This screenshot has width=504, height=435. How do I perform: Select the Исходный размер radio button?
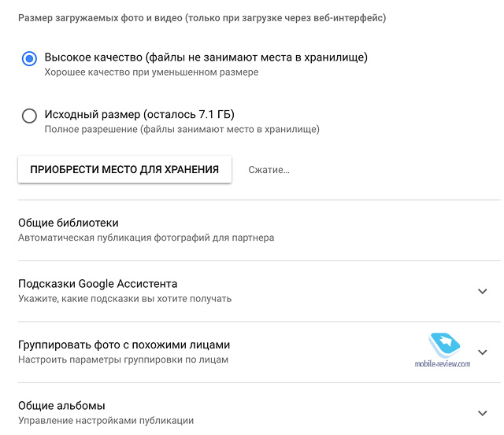29,116
